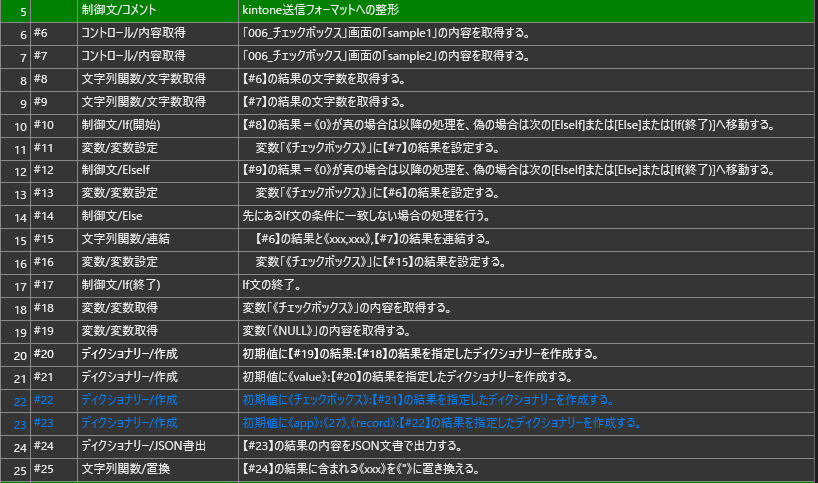Image resolution: width=818 pixels, height=483 pixels.
Task: Select the "制御文/If(開始)" command cell
Action: click(x=120, y=125)
